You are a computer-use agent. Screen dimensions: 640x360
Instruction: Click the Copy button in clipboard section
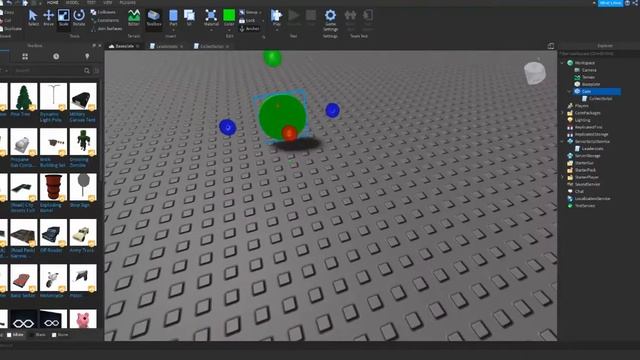(x=7, y=12)
